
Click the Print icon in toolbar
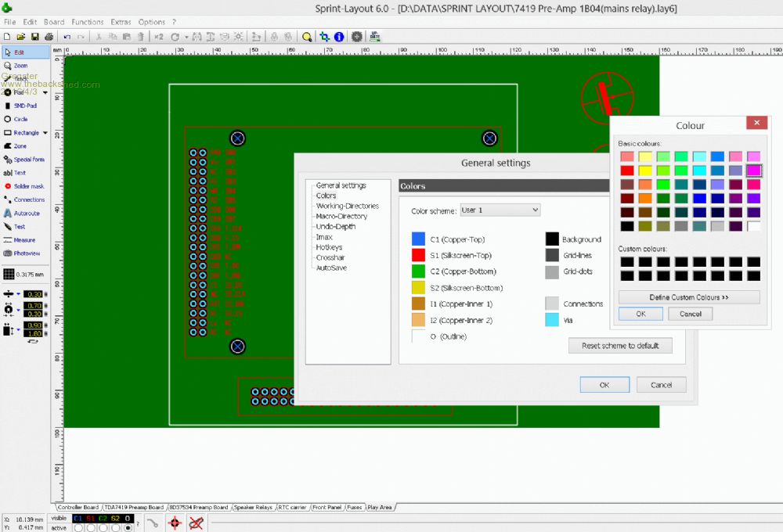pyautogui.click(x=49, y=37)
